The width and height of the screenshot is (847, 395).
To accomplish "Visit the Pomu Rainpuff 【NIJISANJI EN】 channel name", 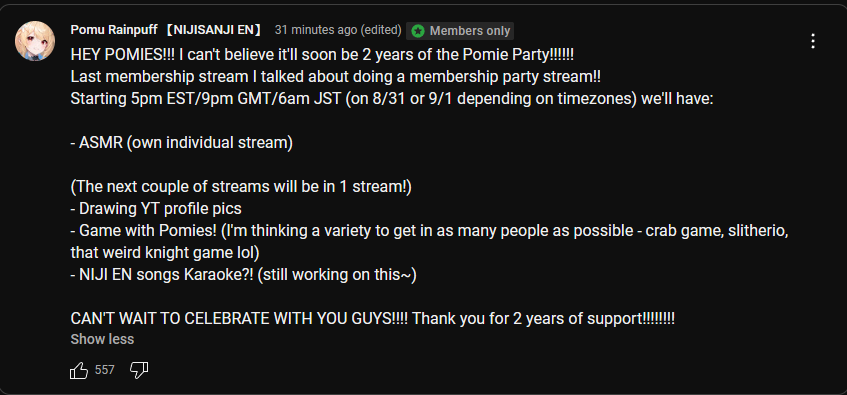I will [167, 30].
